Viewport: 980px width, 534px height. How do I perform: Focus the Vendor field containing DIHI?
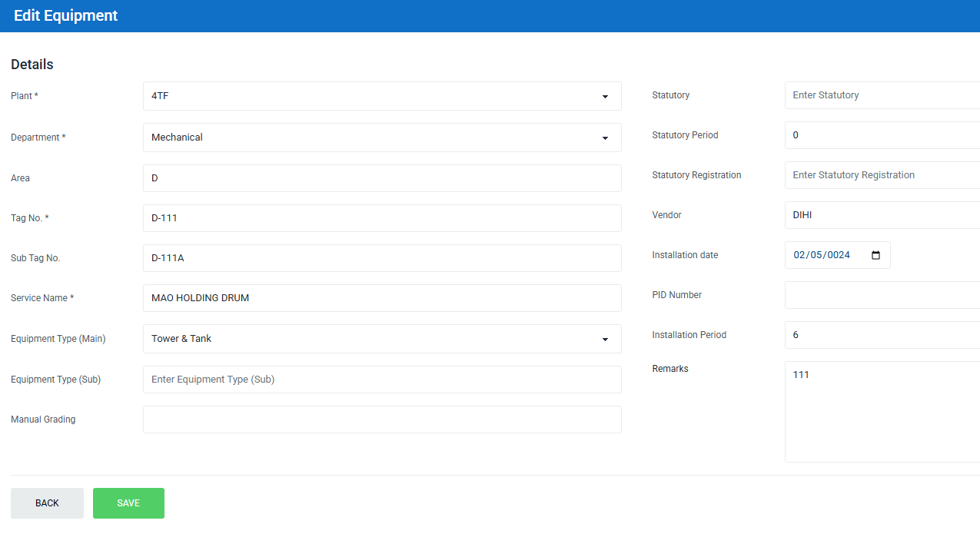click(x=882, y=215)
